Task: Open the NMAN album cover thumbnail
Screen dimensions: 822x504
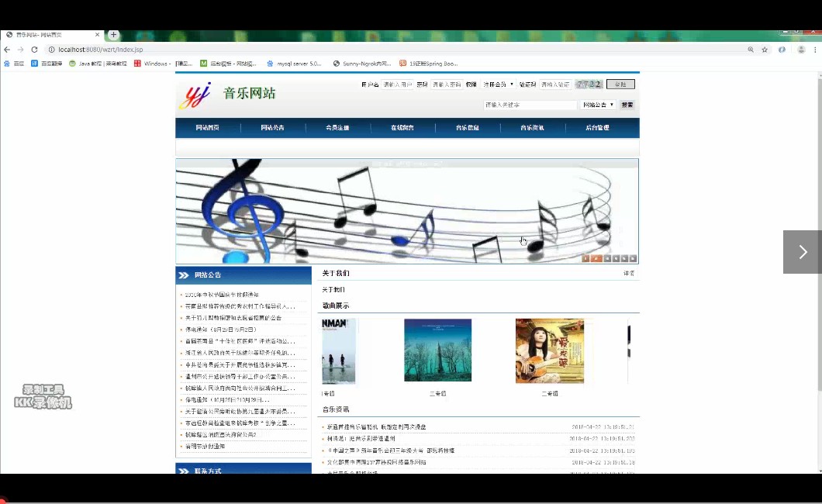Action: tap(339, 351)
